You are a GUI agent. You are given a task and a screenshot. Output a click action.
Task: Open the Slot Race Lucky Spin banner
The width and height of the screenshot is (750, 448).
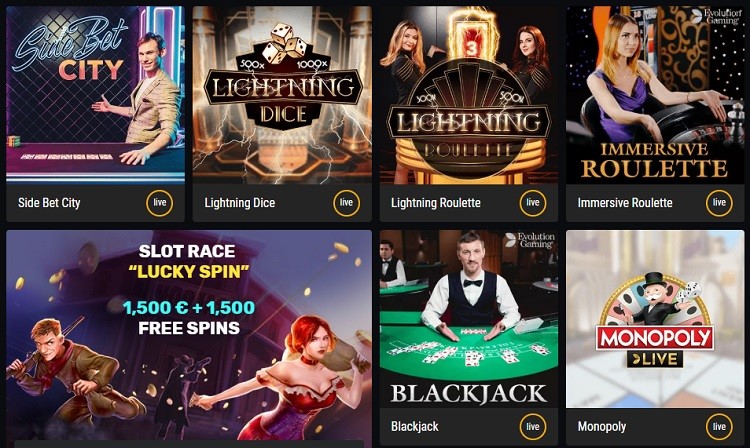[189, 339]
